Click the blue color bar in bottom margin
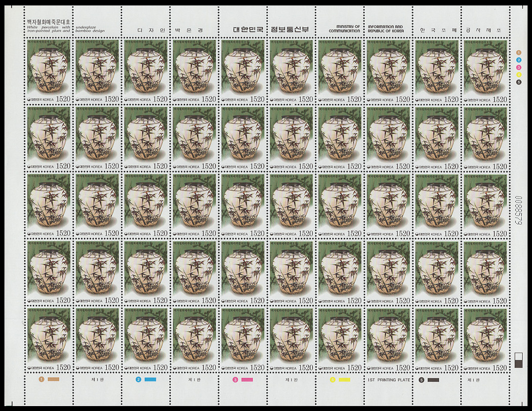 [150, 380]
